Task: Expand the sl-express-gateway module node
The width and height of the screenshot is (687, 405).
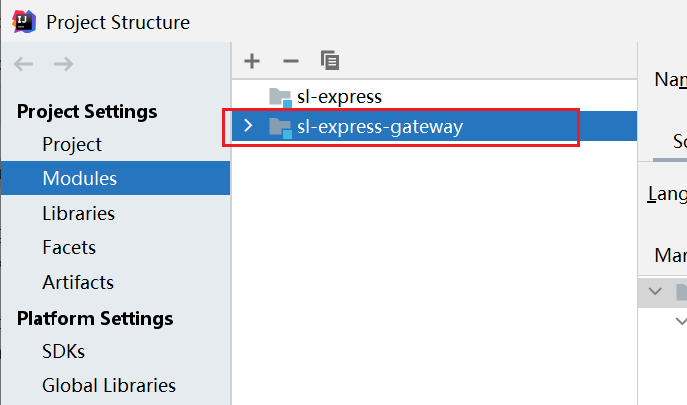Action: pyautogui.click(x=248, y=126)
